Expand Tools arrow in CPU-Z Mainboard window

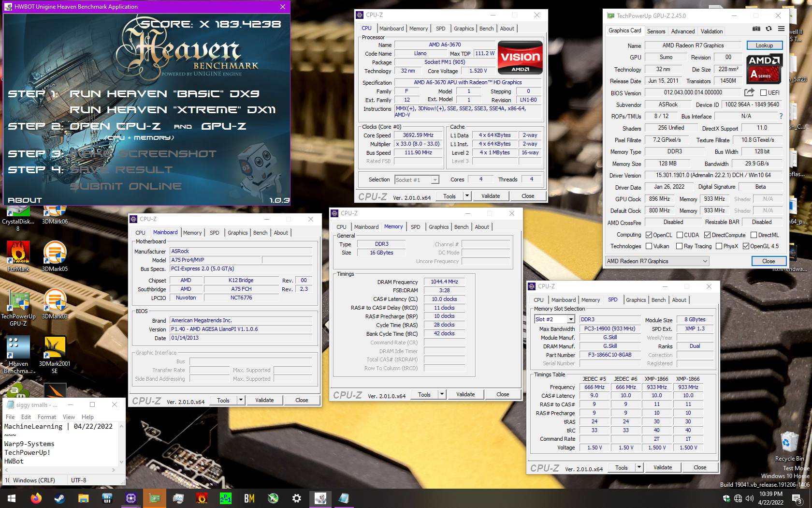tap(241, 400)
